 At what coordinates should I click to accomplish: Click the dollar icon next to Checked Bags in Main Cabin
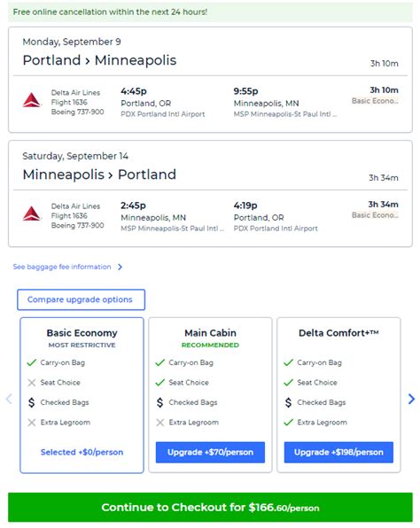pos(159,402)
